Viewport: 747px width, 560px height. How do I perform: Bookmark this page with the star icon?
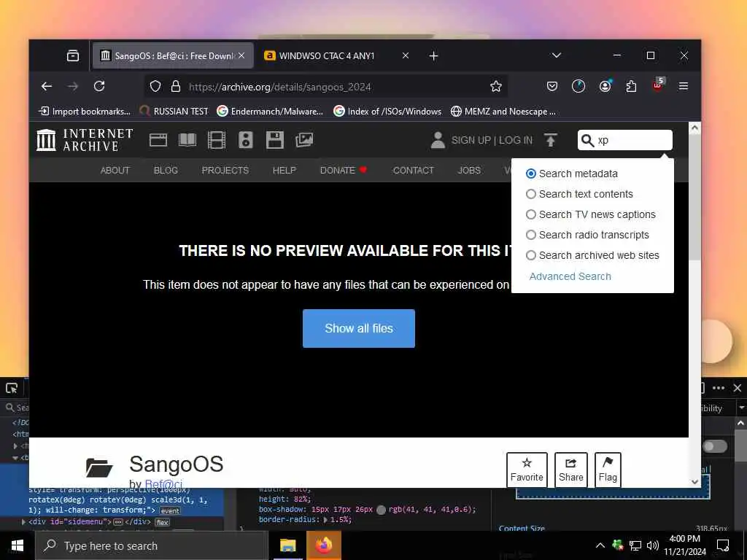tap(496, 86)
